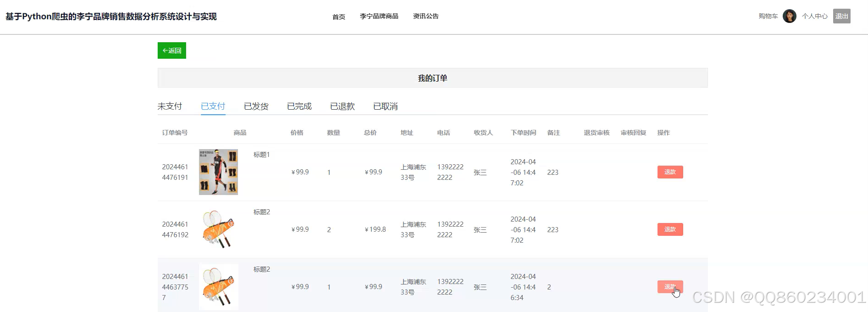Click the 价格 column header

pyautogui.click(x=297, y=133)
